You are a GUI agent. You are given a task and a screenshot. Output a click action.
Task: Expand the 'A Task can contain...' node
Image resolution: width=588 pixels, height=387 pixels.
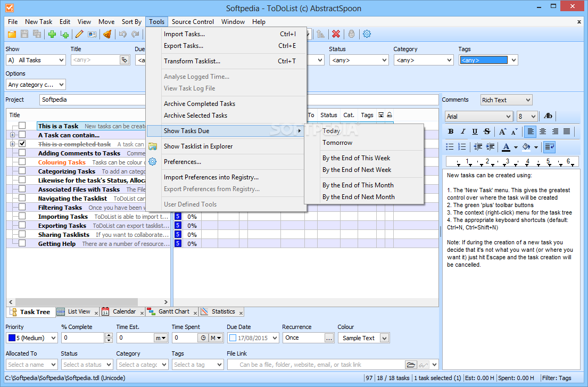click(12, 135)
